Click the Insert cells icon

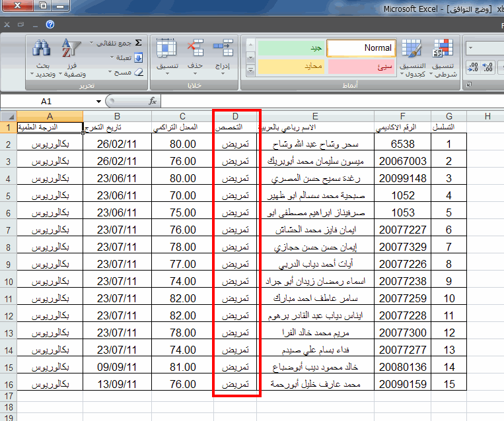pyautogui.click(x=223, y=48)
